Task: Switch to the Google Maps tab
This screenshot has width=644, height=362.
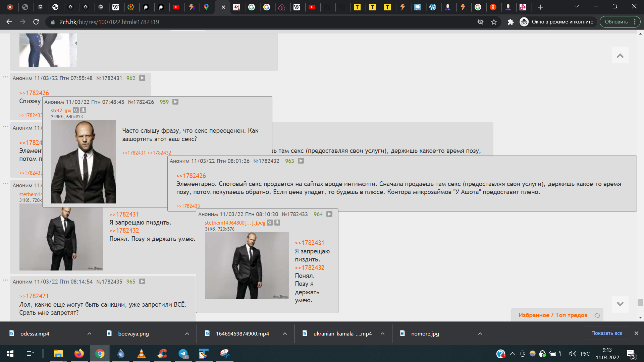Action: coord(206,7)
